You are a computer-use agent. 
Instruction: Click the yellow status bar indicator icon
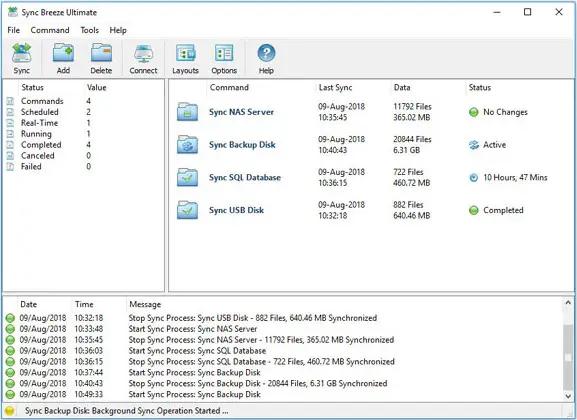[x=10, y=411]
